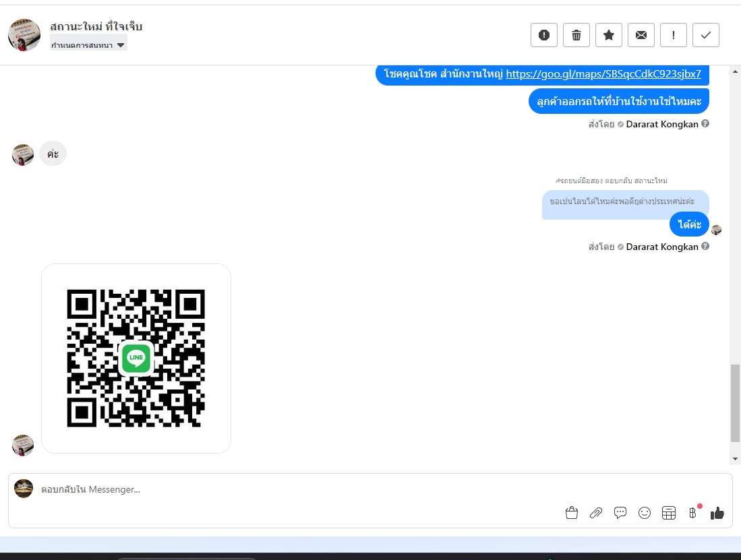The image size is (741, 560).
Task: Click help icon beside the Dararat Kongkan label below the ลูกค้าออกรถ message
Action: pyautogui.click(x=705, y=124)
